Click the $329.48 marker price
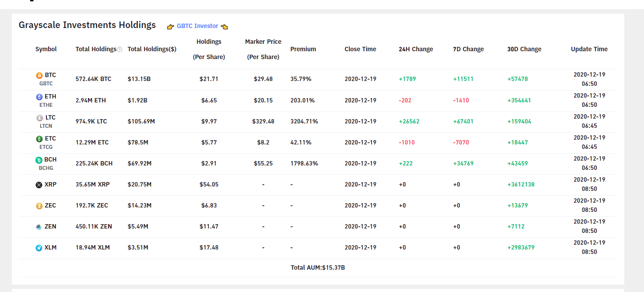Viewport: 644px width, 292px height. coord(263,121)
